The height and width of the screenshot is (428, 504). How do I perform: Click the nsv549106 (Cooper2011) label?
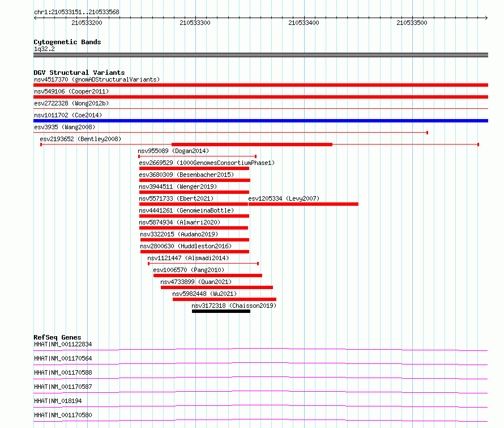click(x=71, y=91)
